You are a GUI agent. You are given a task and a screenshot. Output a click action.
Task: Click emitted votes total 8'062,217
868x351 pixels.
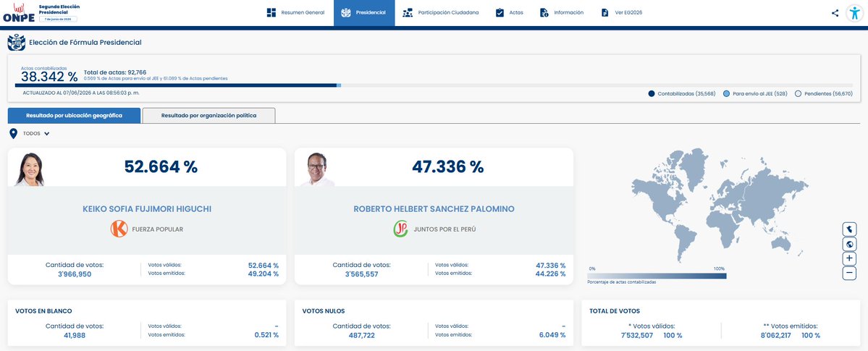click(x=774, y=336)
